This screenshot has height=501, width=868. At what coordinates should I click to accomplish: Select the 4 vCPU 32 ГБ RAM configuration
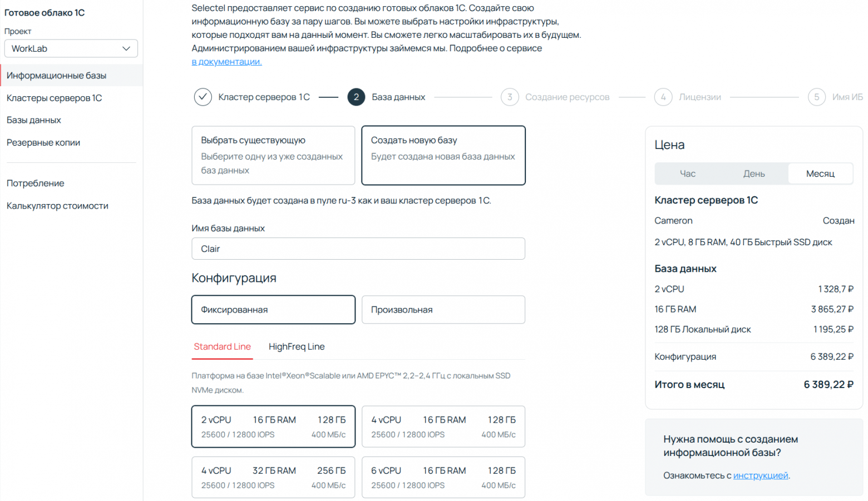[x=273, y=477]
